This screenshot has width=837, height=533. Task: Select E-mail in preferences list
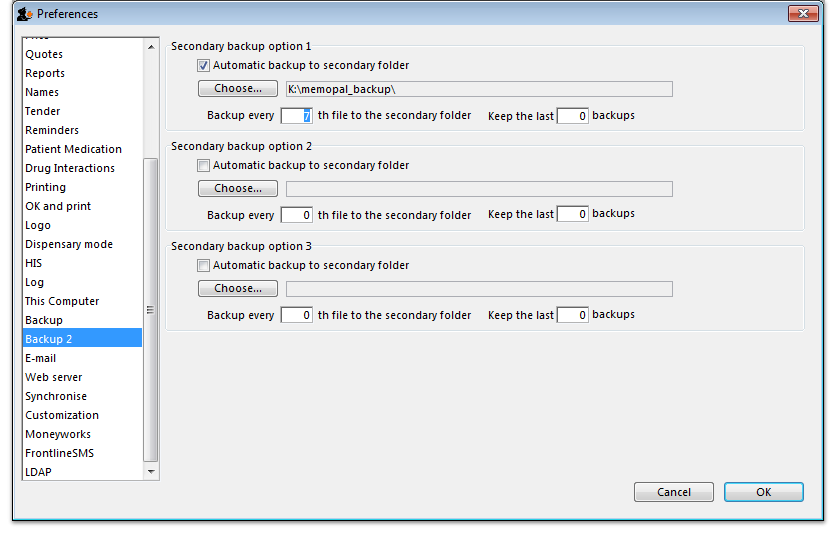41,358
